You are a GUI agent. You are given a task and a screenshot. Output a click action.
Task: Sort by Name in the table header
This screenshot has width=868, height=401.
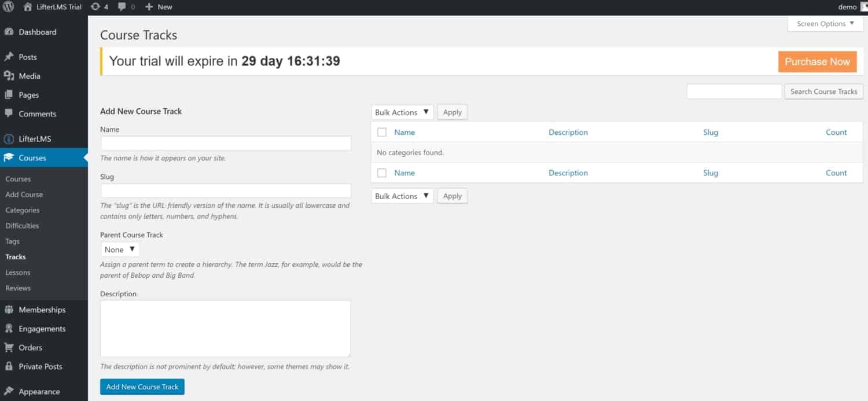point(404,132)
